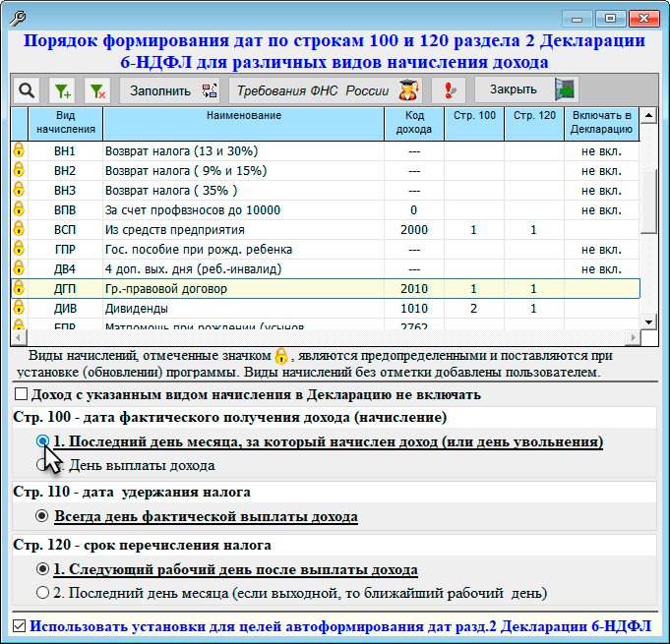Select the 'Дивиденды' row
Image resolution: width=670 pixels, height=644 pixels.
pyautogui.click(x=326, y=309)
